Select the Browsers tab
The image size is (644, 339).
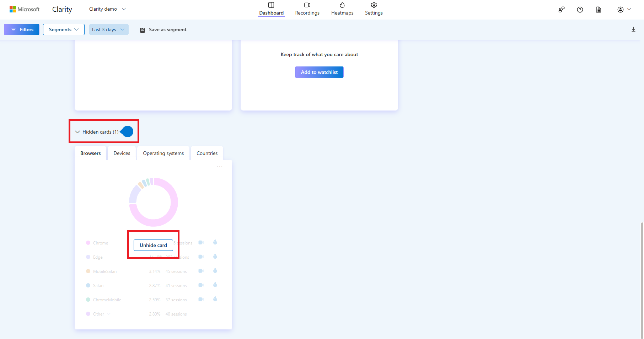click(x=91, y=153)
